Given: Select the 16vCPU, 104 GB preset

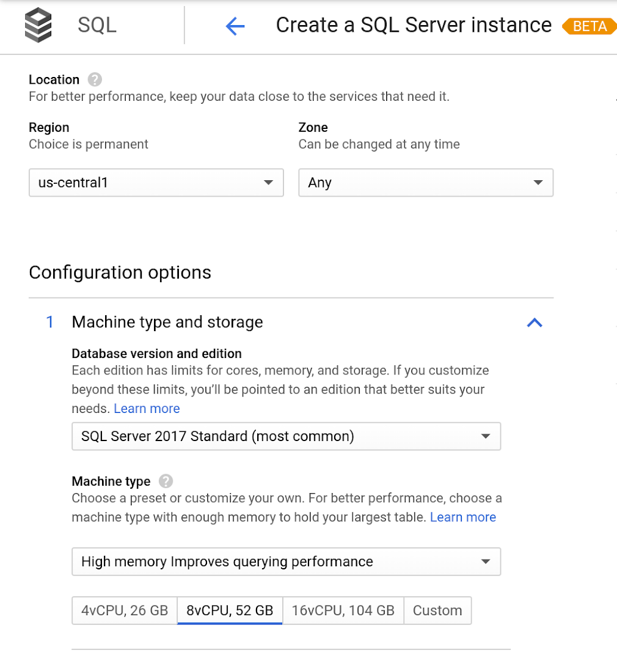Looking at the screenshot, I should [x=343, y=610].
